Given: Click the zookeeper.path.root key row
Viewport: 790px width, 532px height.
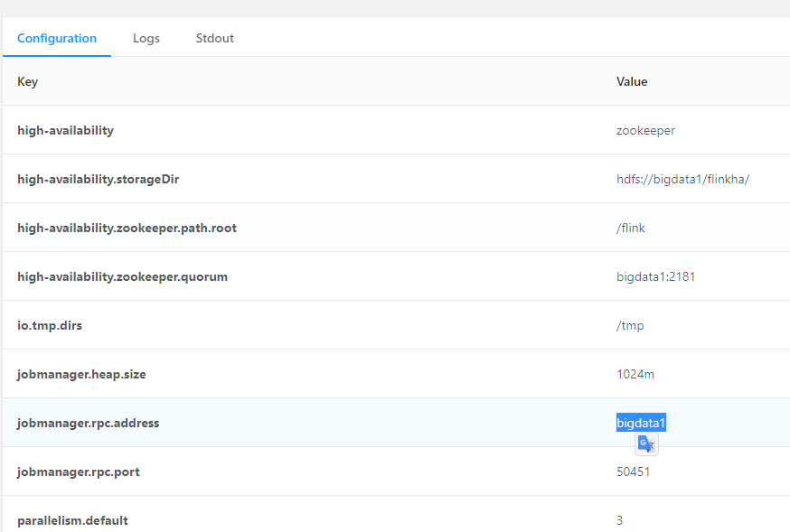Looking at the screenshot, I should coord(127,228).
